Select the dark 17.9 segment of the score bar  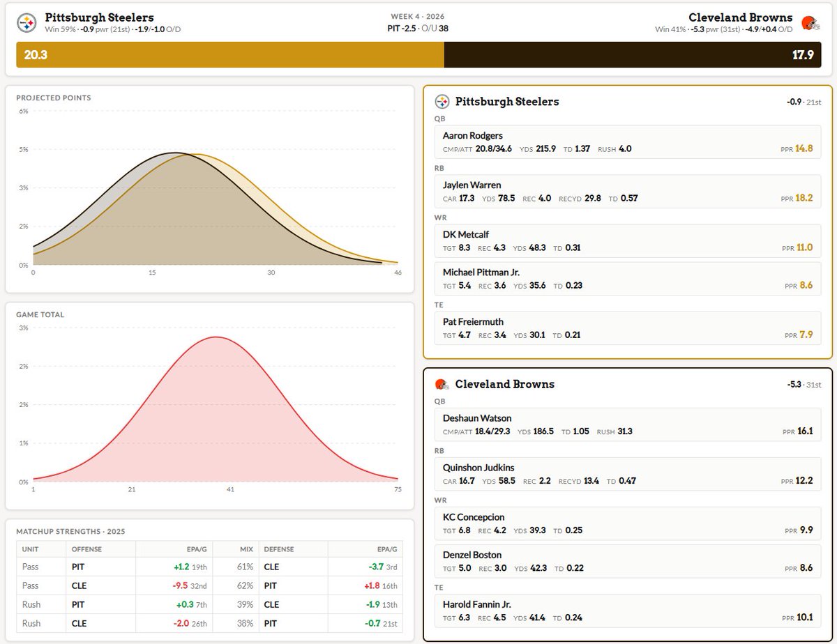(633, 55)
